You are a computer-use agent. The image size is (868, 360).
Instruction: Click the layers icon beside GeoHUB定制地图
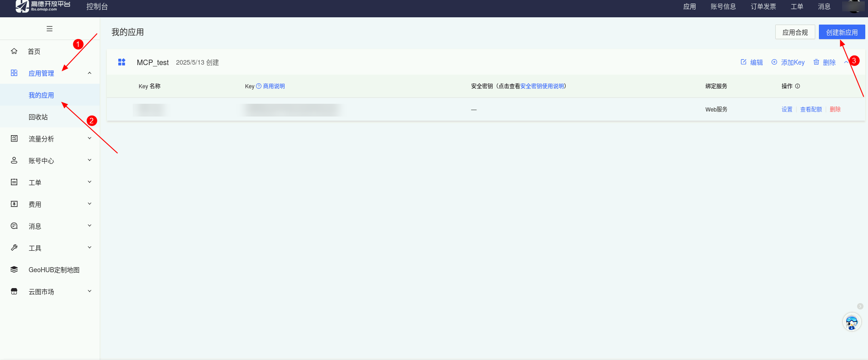pyautogui.click(x=14, y=269)
